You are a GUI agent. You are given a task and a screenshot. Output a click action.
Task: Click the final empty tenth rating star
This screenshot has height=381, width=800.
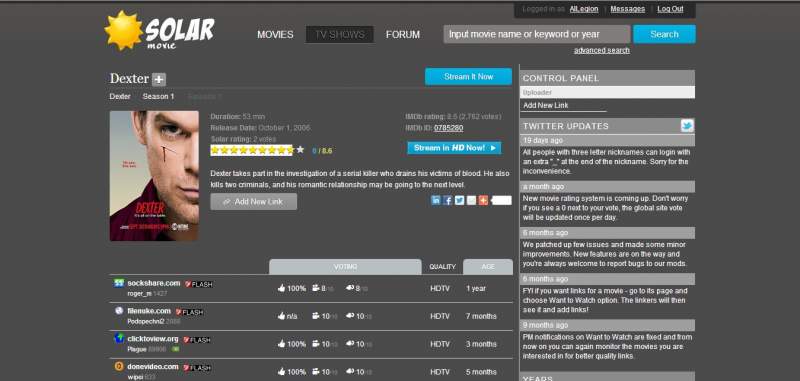coord(300,150)
